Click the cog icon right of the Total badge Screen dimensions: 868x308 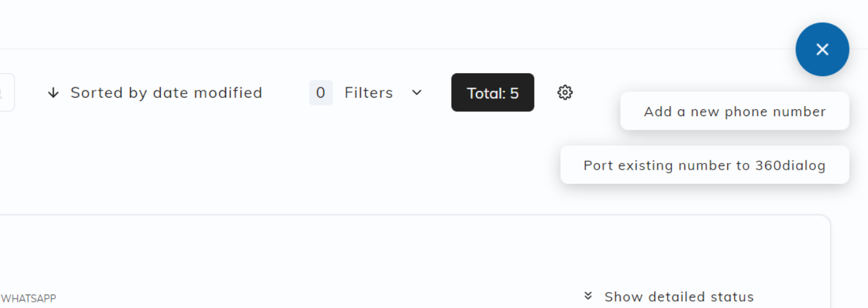pyautogui.click(x=565, y=92)
